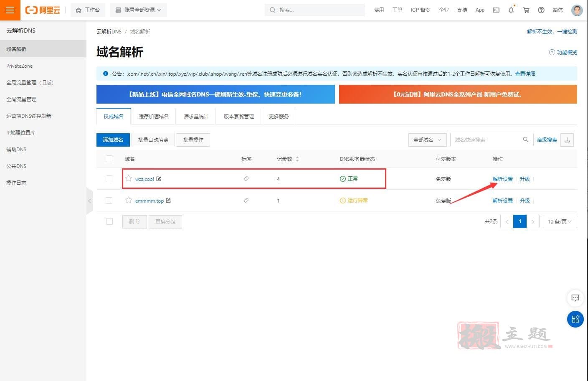Open the 10 条/页 page size dropdown
The width and height of the screenshot is (588, 381).
(x=560, y=221)
